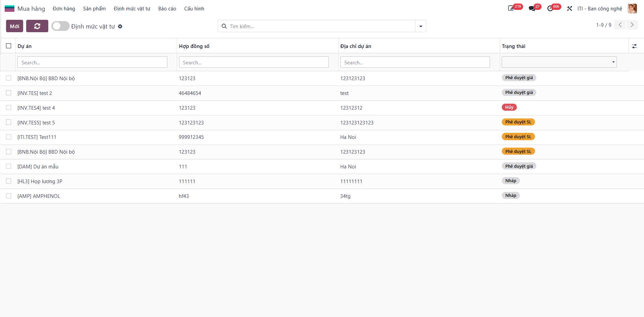Open the Trạng thái filter dropdown
Image resolution: width=644 pixels, height=317 pixels.
click(x=559, y=62)
